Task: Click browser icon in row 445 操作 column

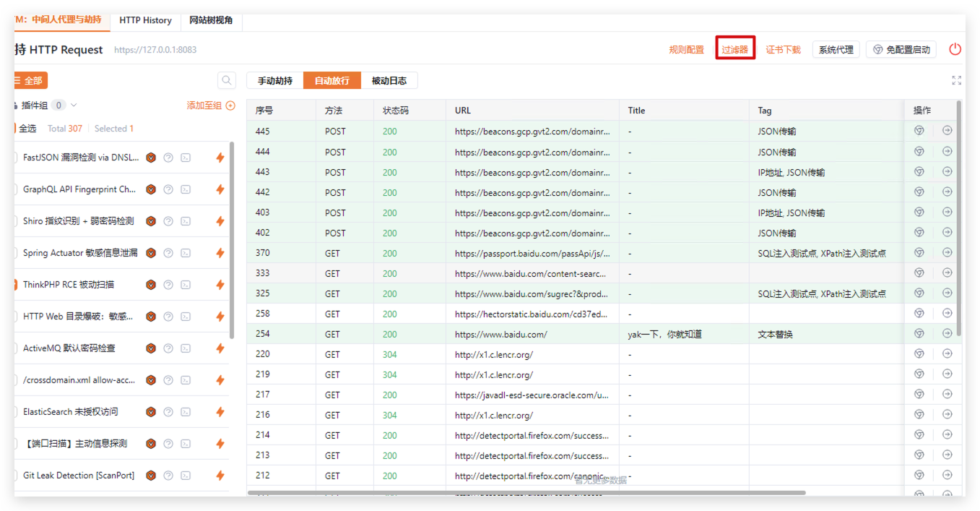Action: point(919,131)
